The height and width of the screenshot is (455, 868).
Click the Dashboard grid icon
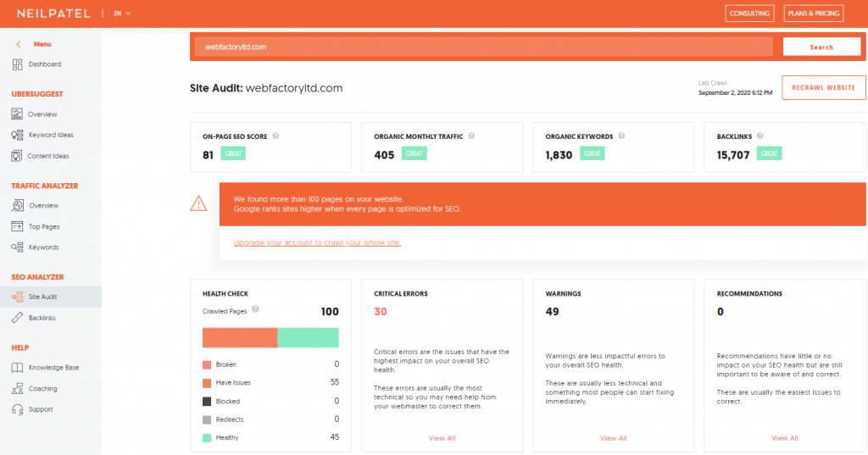[17, 64]
